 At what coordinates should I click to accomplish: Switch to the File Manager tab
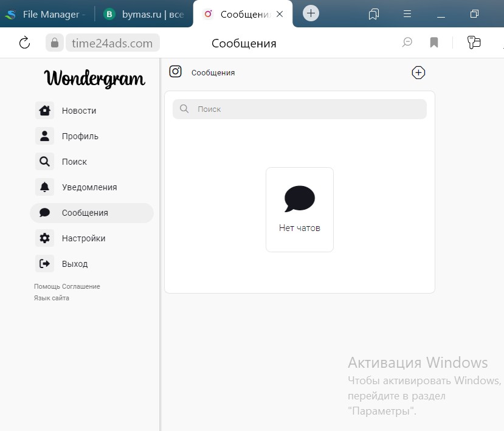click(x=47, y=14)
